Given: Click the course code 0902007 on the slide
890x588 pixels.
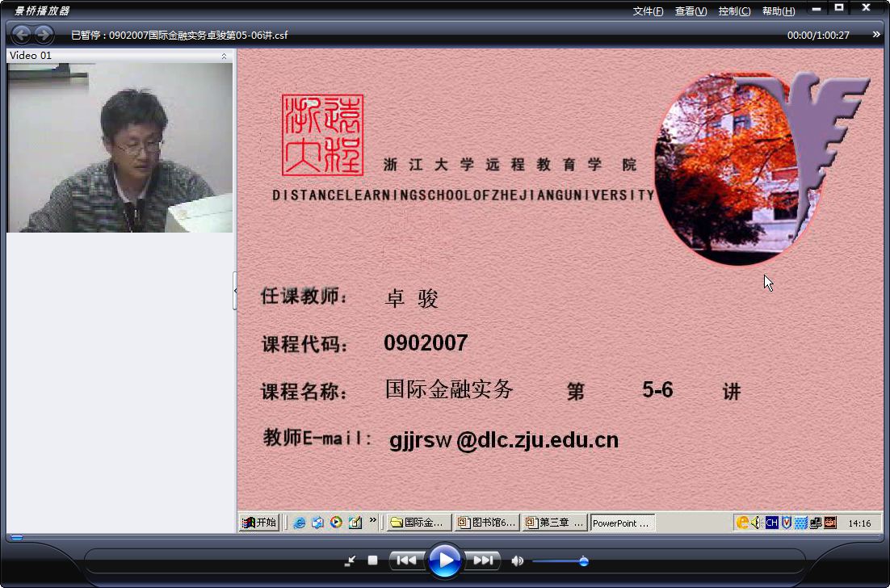Looking at the screenshot, I should point(426,342).
